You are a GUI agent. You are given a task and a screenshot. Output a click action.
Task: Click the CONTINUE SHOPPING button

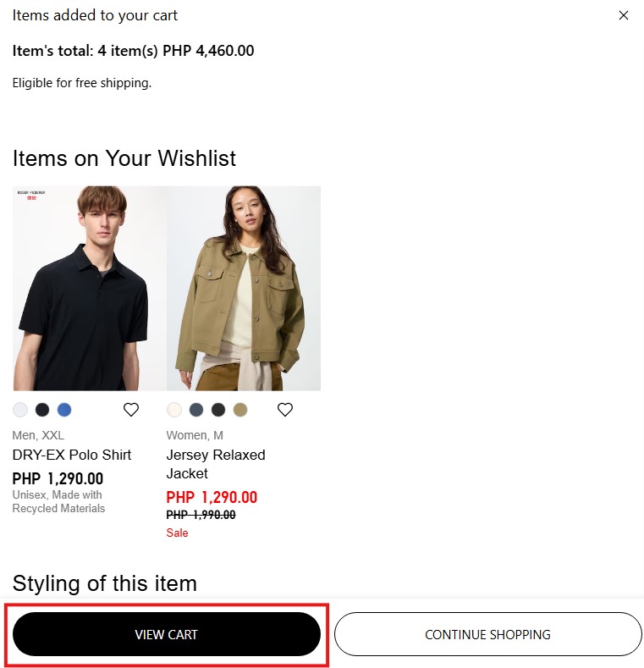pos(487,634)
